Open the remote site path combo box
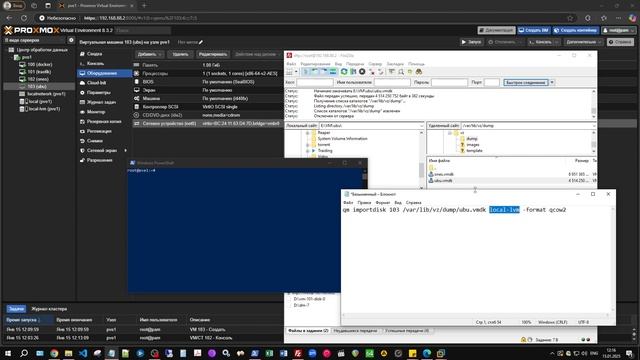The width and height of the screenshot is (640, 360). pos(528,126)
